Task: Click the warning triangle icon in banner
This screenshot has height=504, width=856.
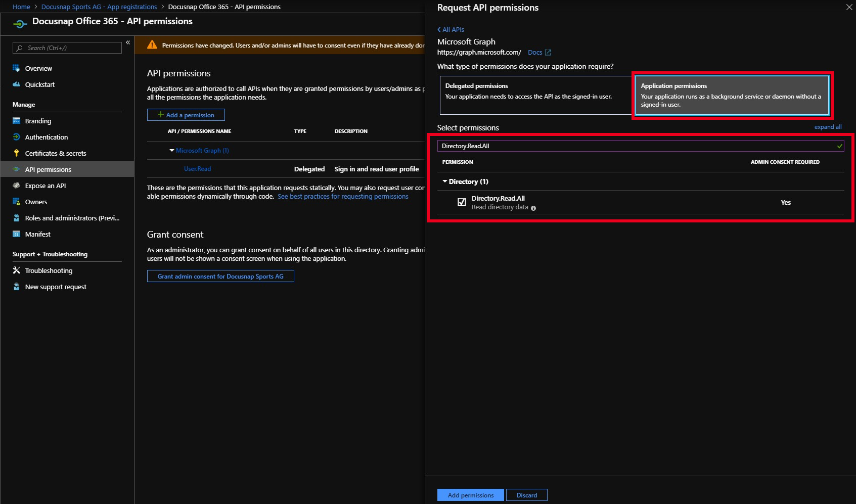Action: pos(152,45)
